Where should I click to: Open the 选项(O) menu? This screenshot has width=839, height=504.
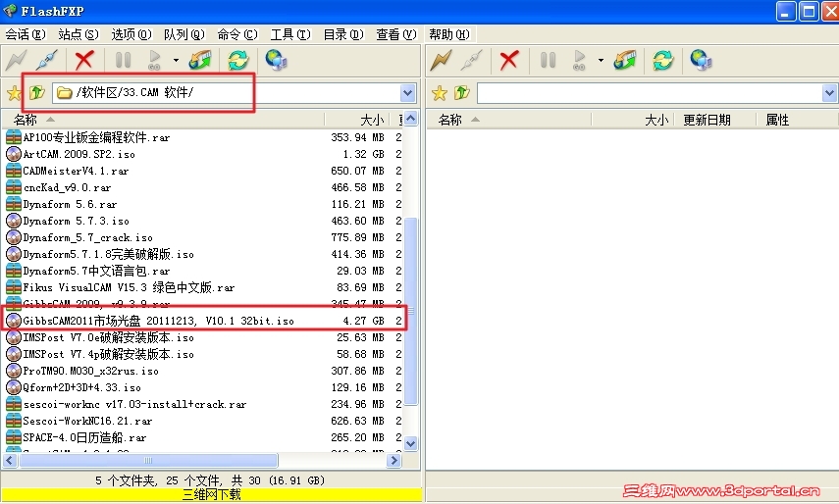(131, 34)
